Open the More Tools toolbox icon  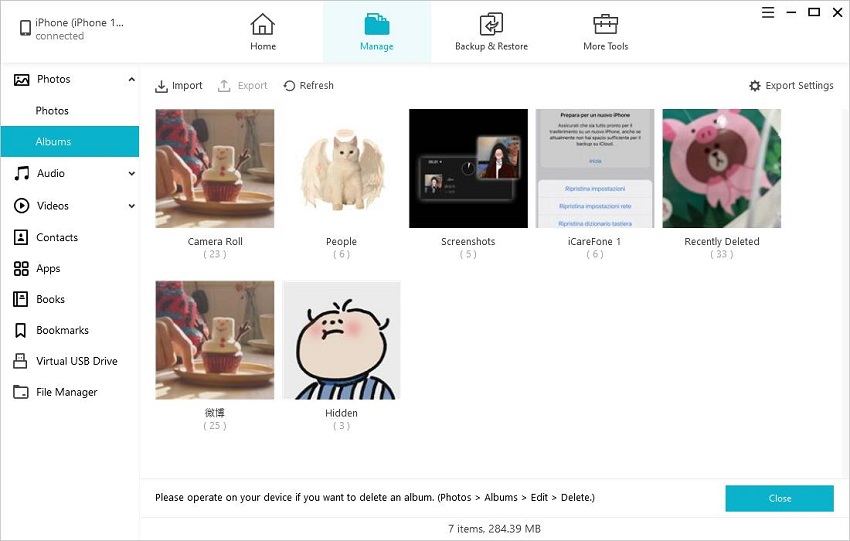(x=605, y=24)
